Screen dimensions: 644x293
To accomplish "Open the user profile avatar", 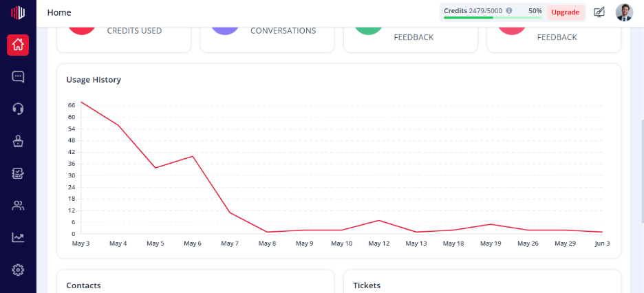I will pyautogui.click(x=624, y=12).
